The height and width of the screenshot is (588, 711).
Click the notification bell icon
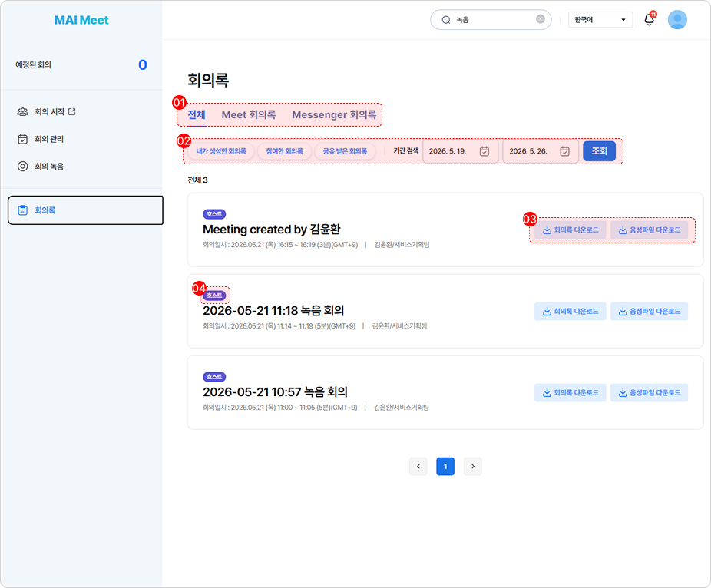coord(650,19)
